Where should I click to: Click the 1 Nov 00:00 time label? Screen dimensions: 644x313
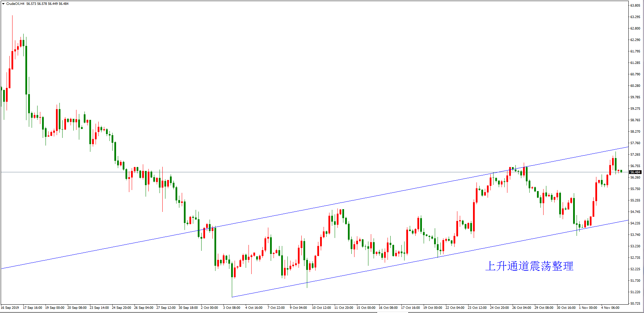point(588,308)
